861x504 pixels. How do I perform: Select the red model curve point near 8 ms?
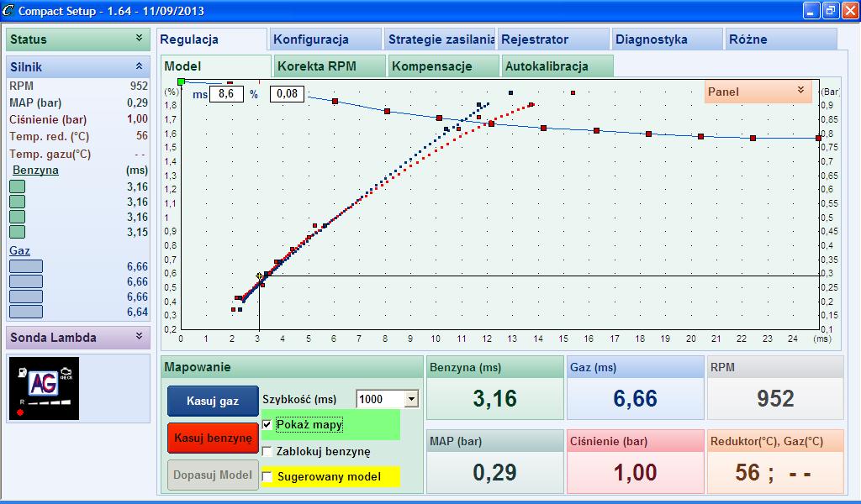click(387, 112)
